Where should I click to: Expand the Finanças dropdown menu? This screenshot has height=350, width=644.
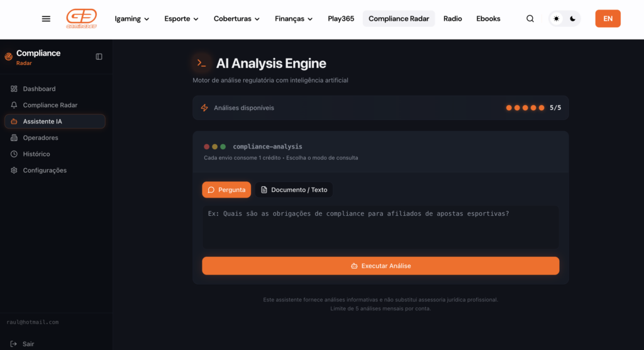(x=294, y=19)
